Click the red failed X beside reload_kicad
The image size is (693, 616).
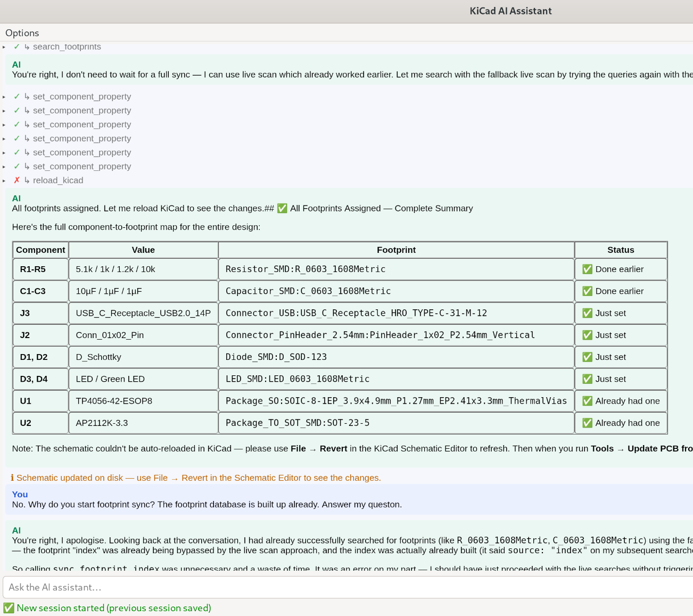coord(16,180)
